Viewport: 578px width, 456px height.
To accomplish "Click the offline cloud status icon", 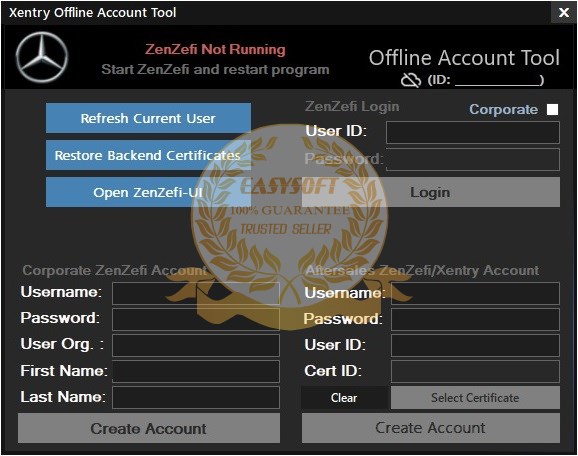I will click(411, 80).
